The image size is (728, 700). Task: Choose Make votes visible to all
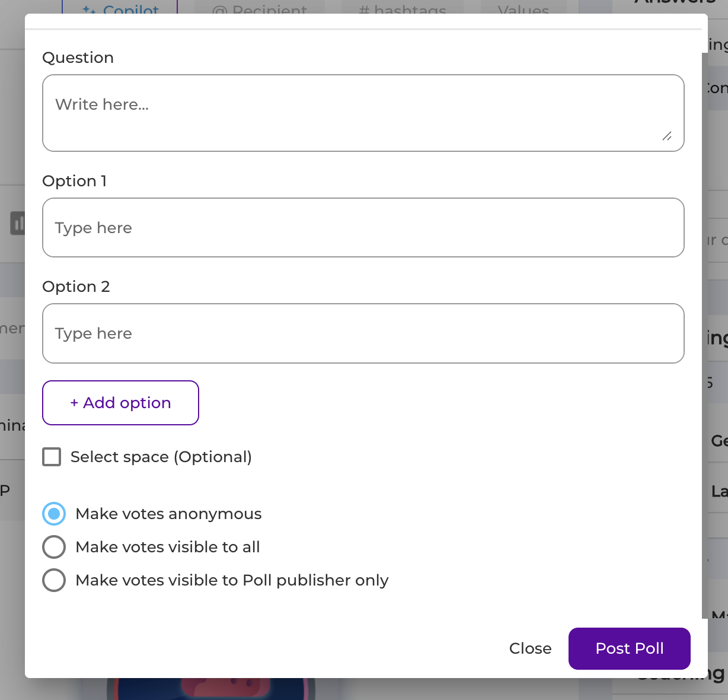pyautogui.click(x=54, y=547)
